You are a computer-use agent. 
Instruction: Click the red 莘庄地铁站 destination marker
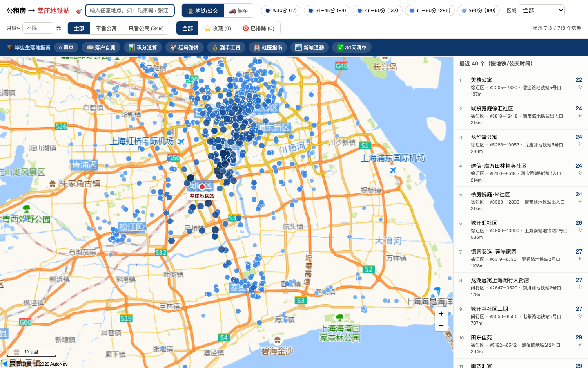point(202,187)
